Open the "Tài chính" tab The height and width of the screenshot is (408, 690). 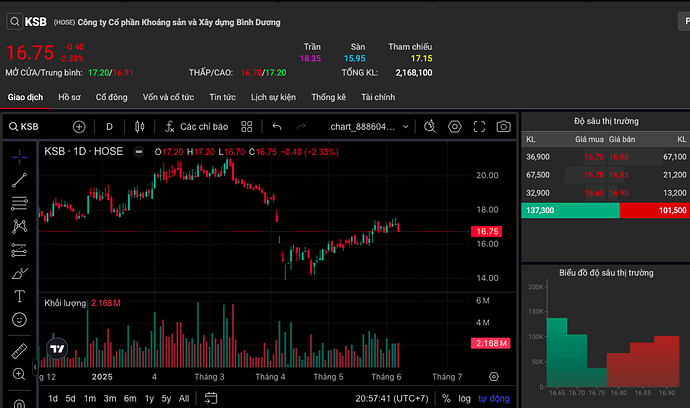[378, 97]
